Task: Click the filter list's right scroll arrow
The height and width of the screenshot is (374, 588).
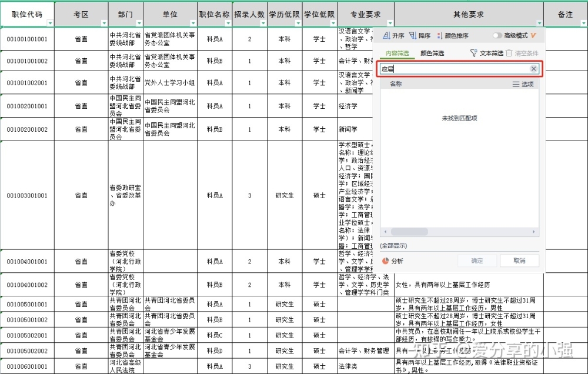Action: click(x=534, y=232)
